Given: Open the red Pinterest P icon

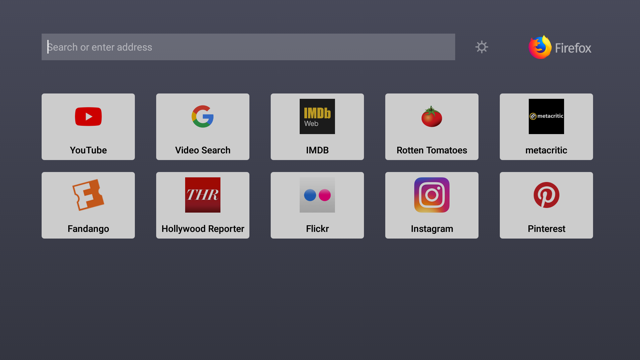Looking at the screenshot, I should [x=546, y=195].
